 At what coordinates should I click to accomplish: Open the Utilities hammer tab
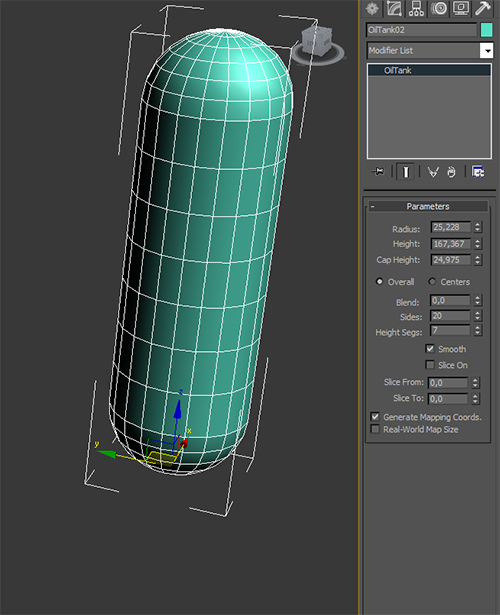(x=483, y=8)
